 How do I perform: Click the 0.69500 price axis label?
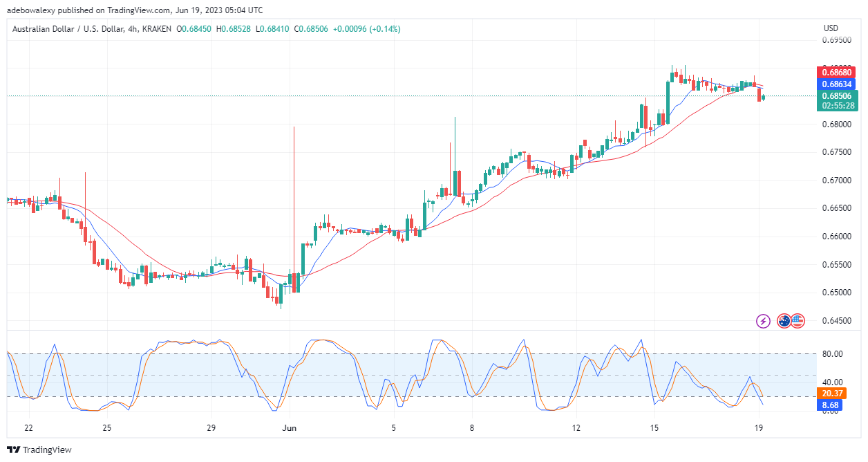(x=836, y=40)
